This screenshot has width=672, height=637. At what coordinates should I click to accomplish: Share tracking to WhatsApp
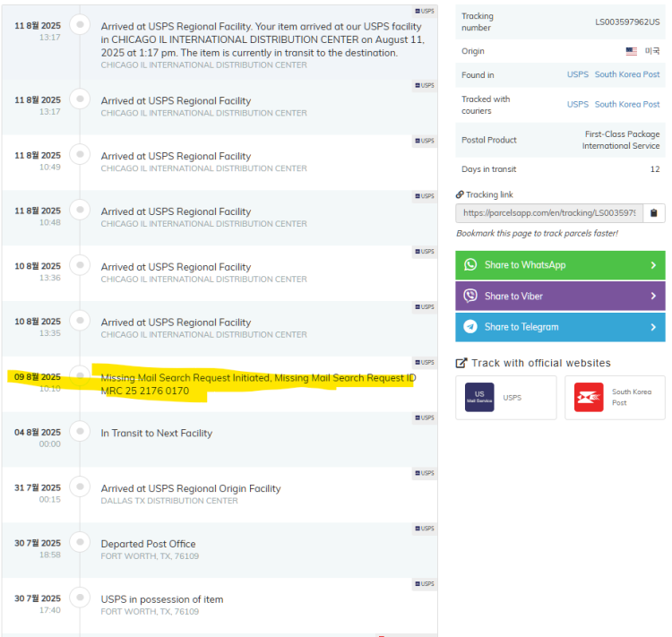560,265
